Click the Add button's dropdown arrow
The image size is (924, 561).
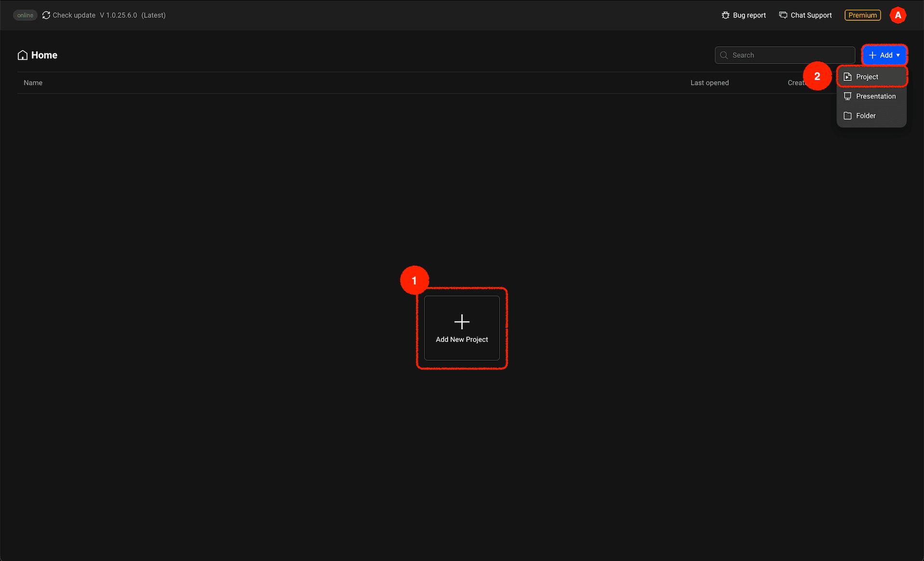coord(898,55)
